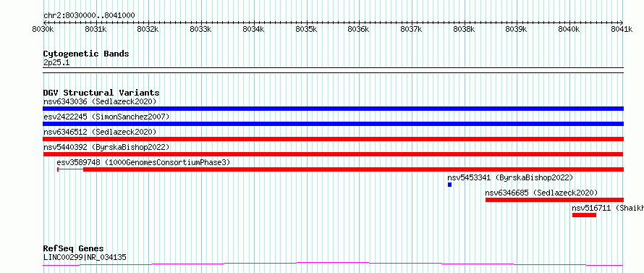644x273 pixels.
Task: Click the 8036k ruler label
Action: coord(359,29)
